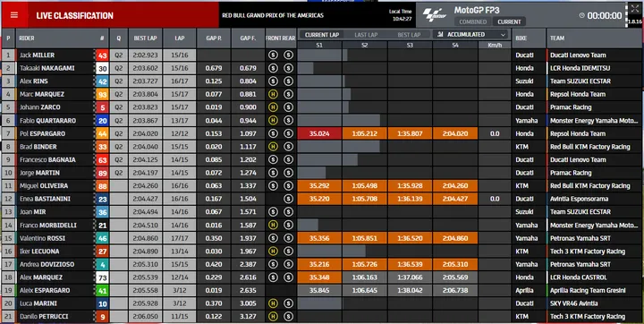Click Franco Morbidelli's front tyre H icon

coord(273,225)
